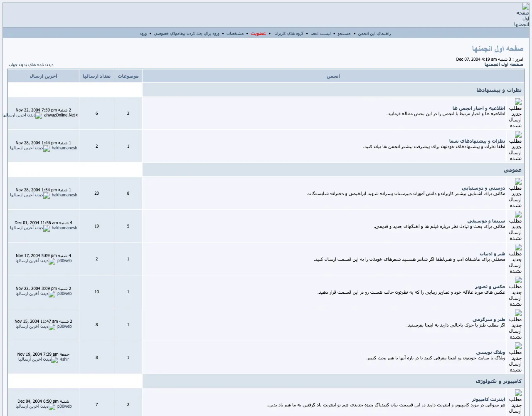
Task: Open user profile 'ahwazOnline.Net'
Action: (x=61, y=115)
